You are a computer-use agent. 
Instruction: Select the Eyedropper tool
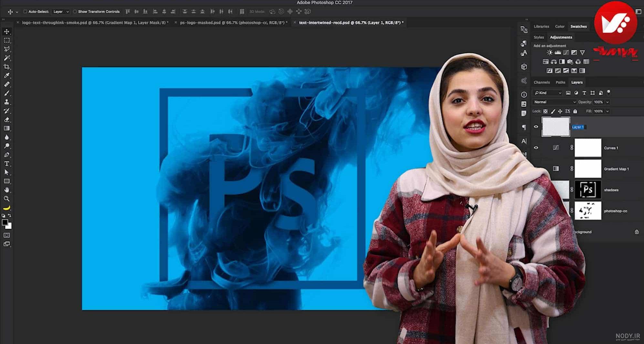point(6,75)
